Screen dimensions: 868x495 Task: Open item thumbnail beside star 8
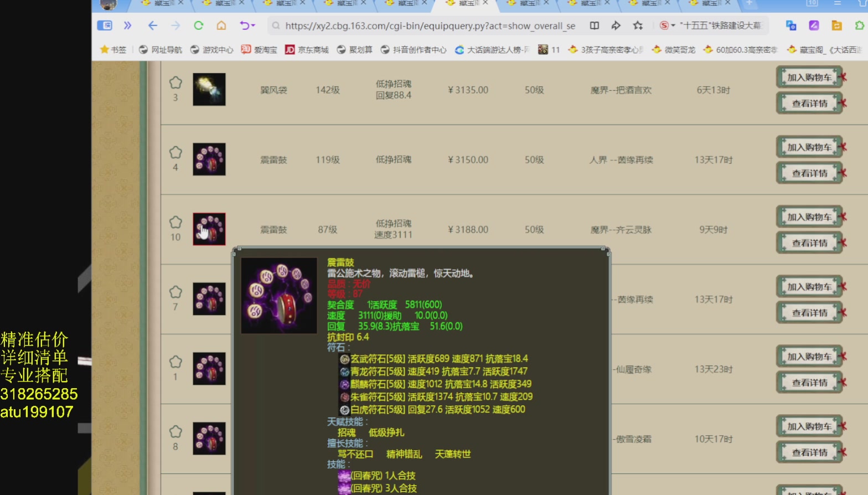coord(209,438)
